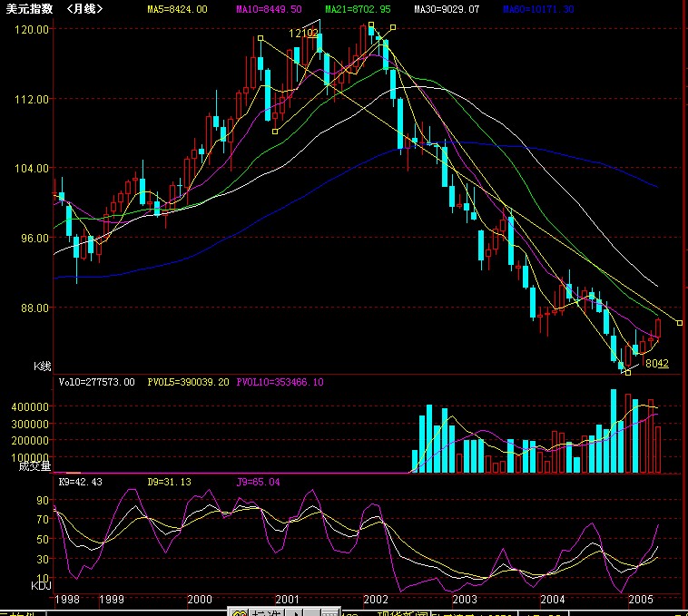Select the MA30=9029.07 indicator label
Image resolution: width=688 pixels, height=616 pixels.
[447, 9]
